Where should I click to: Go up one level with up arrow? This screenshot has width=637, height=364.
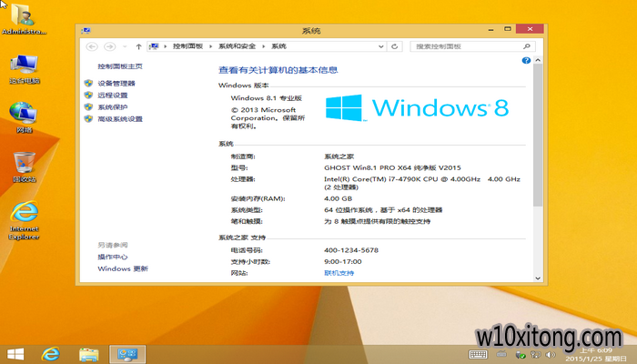coord(138,46)
